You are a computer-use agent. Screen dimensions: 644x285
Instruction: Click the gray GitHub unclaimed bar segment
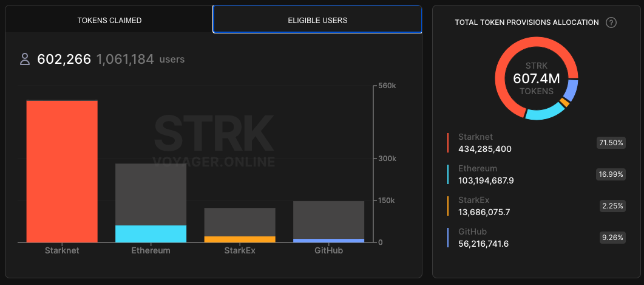pyautogui.click(x=328, y=220)
